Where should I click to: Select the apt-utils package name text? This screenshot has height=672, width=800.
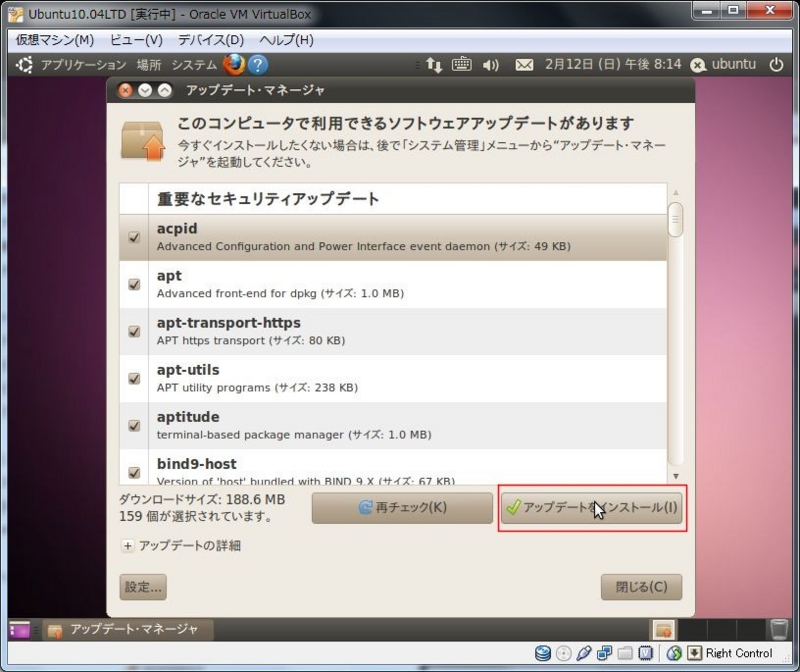pyautogui.click(x=188, y=370)
